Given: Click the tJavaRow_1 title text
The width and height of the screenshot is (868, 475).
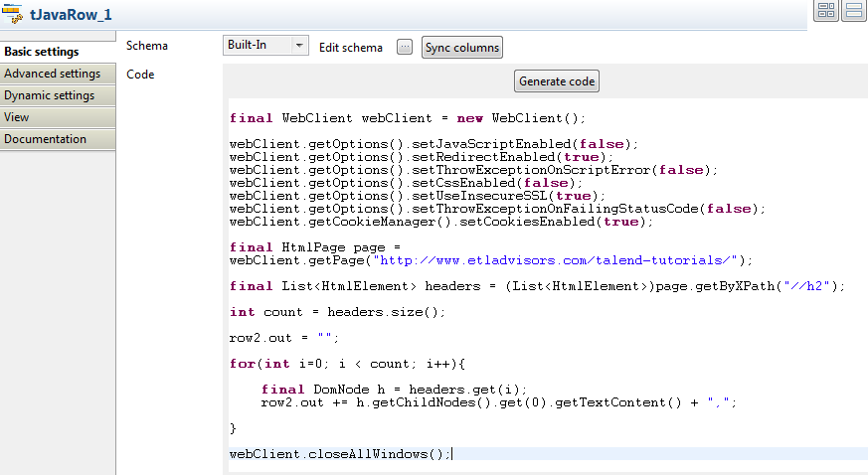Looking at the screenshot, I should [x=71, y=14].
